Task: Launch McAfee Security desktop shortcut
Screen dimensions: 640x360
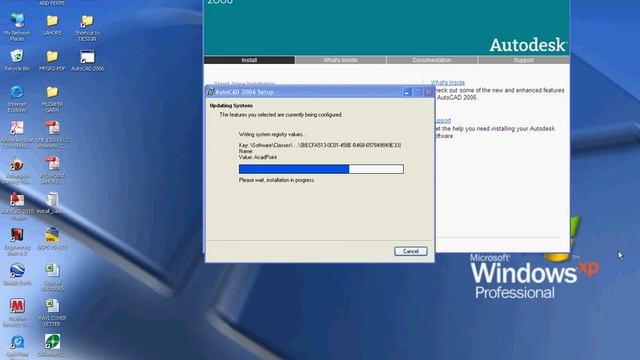Action: coord(17,313)
